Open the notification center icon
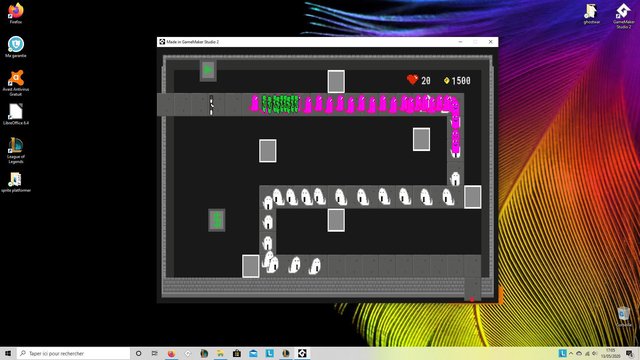640x360 pixels. pos(630,353)
